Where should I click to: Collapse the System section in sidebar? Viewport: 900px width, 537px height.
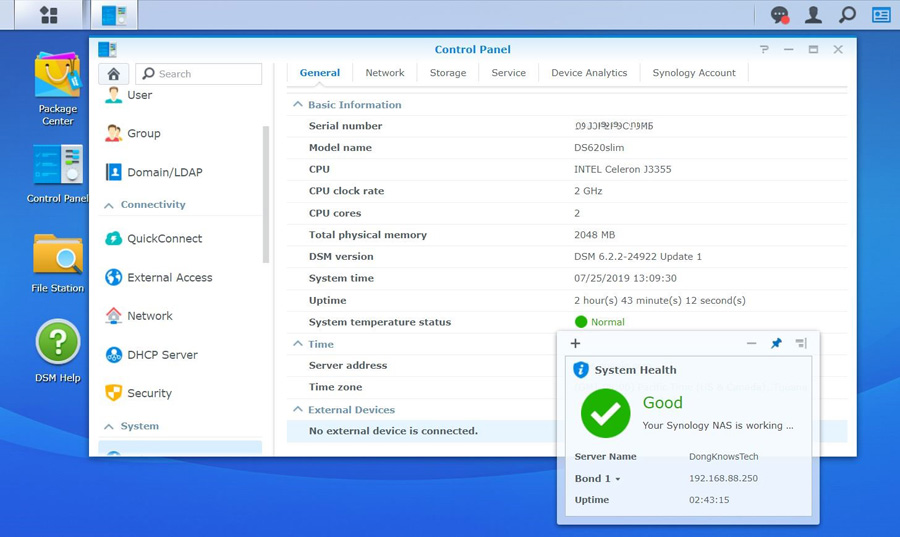pyautogui.click(x=108, y=427)
